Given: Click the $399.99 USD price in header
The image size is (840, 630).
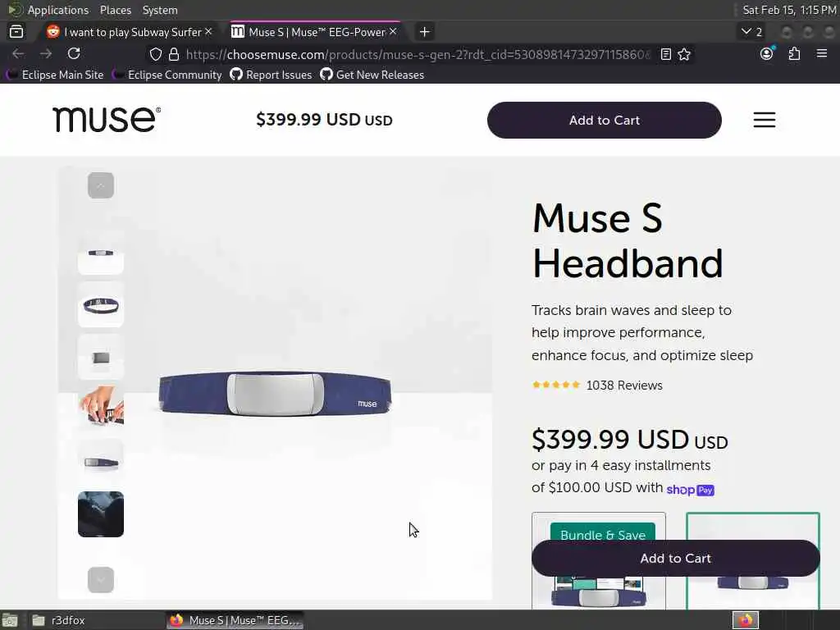Looking at the screenshot, I should pos(324,120).
